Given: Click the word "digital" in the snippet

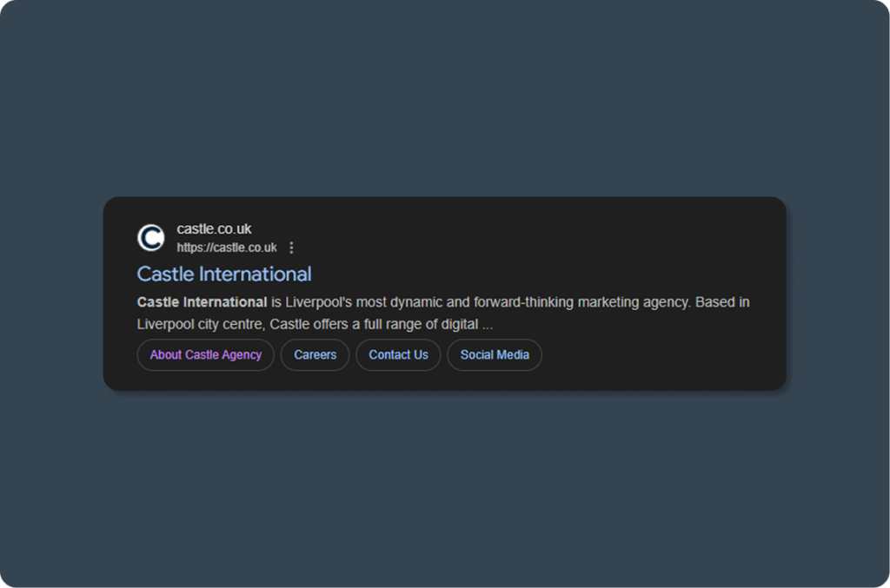Looking at the screenshot, I should (x=457, y=325).
